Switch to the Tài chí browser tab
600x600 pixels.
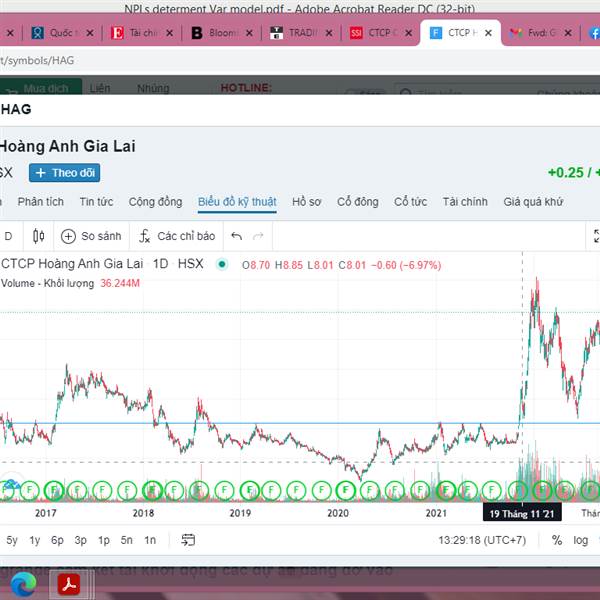coord(135,33)
